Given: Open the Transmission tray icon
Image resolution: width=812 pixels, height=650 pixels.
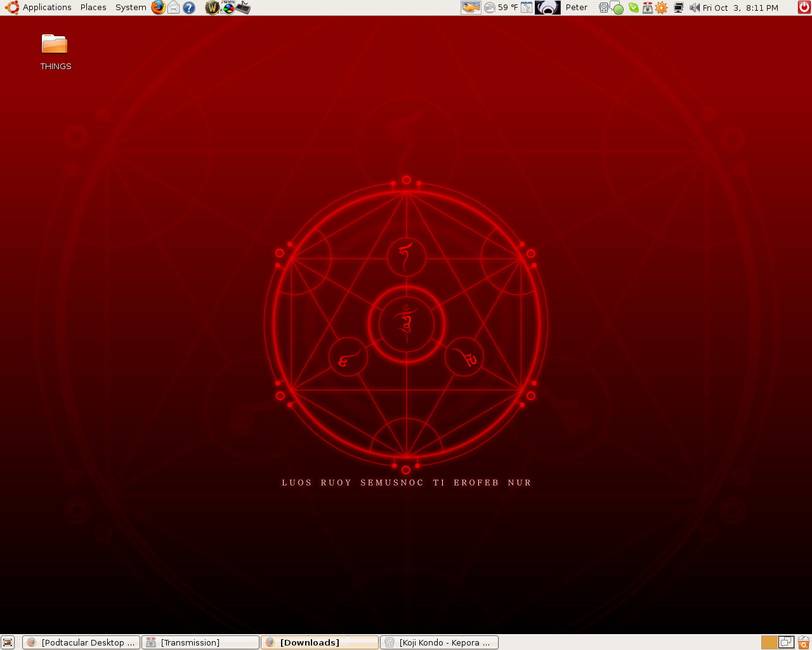Looking at the screenshot, I should (x=647, y=8).
